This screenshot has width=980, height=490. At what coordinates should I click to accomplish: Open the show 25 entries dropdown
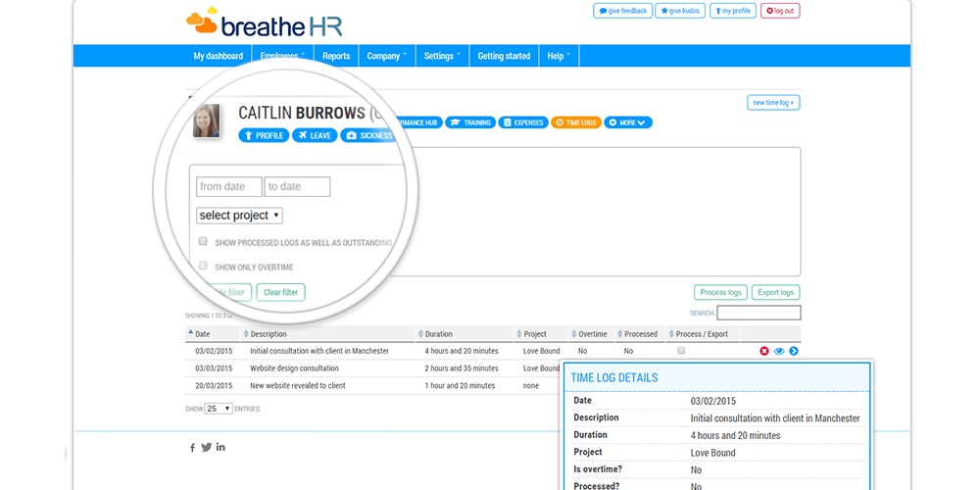point(219,409)
